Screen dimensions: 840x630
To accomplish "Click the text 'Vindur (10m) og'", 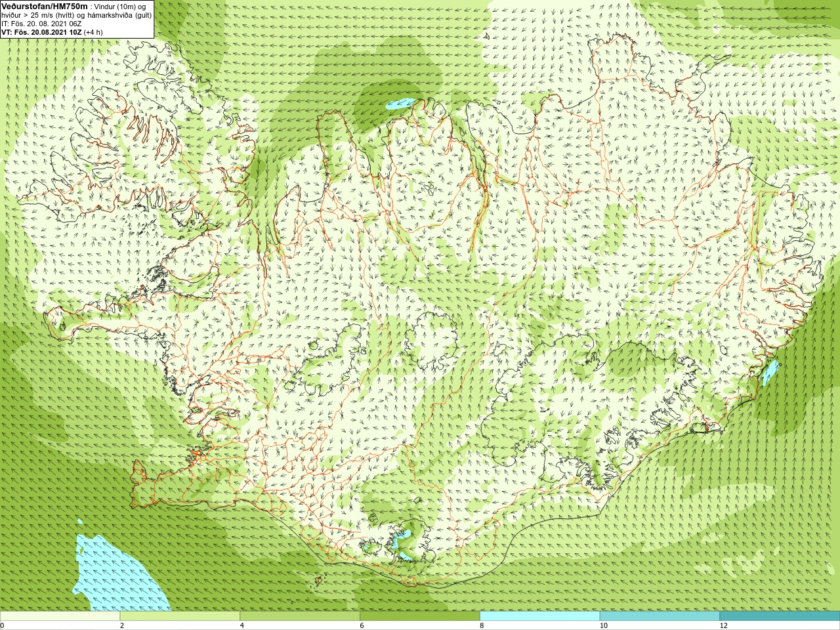I will [x=120, y=7].
